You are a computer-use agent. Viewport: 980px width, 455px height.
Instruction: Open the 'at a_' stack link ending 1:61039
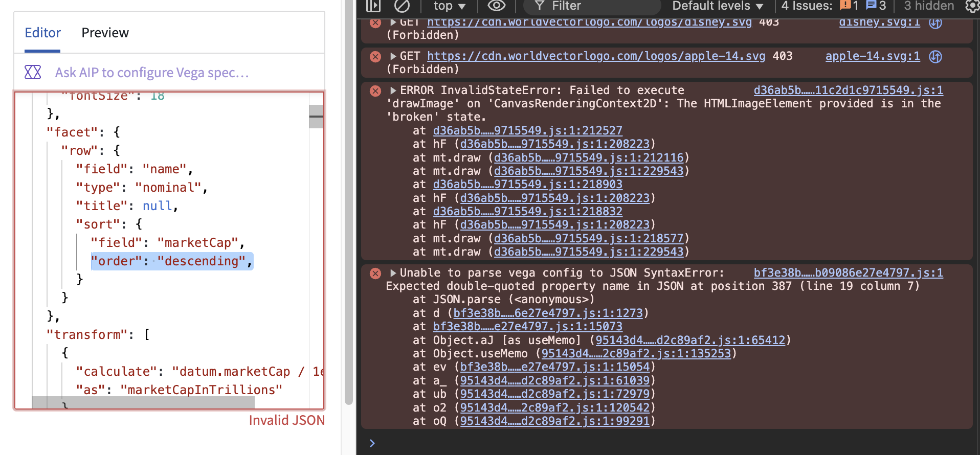pyautogui.click(x=555, y=381)
